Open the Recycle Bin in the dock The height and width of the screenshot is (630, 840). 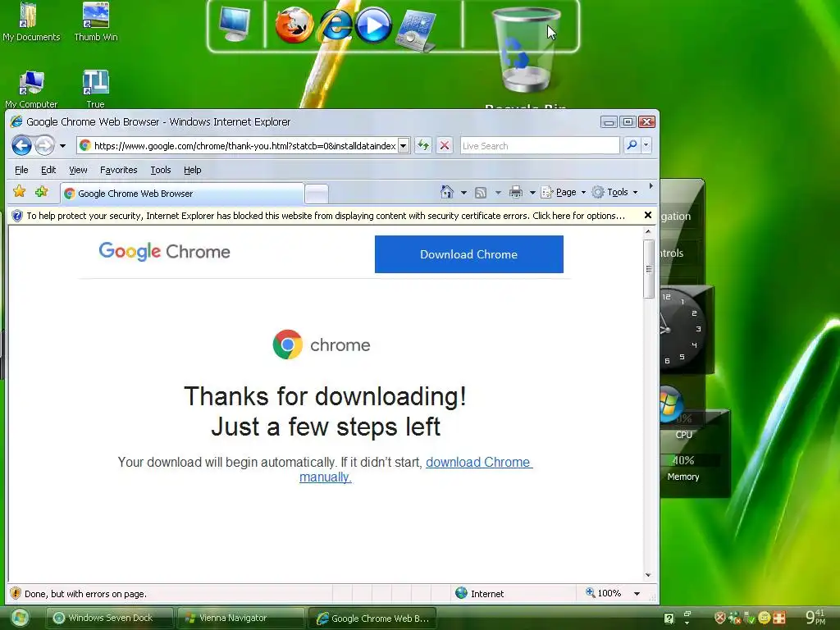[x=525, y=51]
